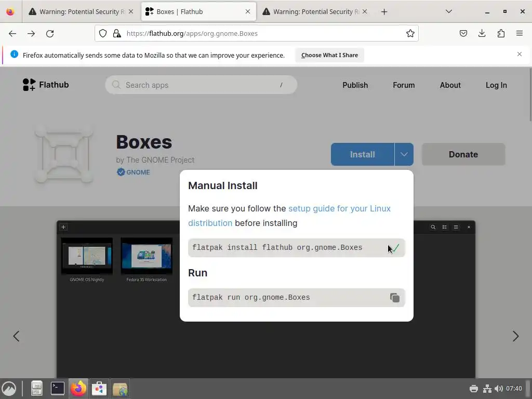This screenshot has height=399, width=532.
Task: Close the Boxes | Flathub tab
Action: click(x=248, y=11)
